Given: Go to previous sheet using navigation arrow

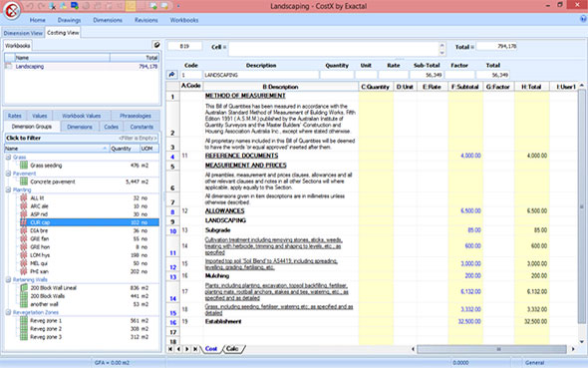Looking at the screenshot, I should 178,349.
